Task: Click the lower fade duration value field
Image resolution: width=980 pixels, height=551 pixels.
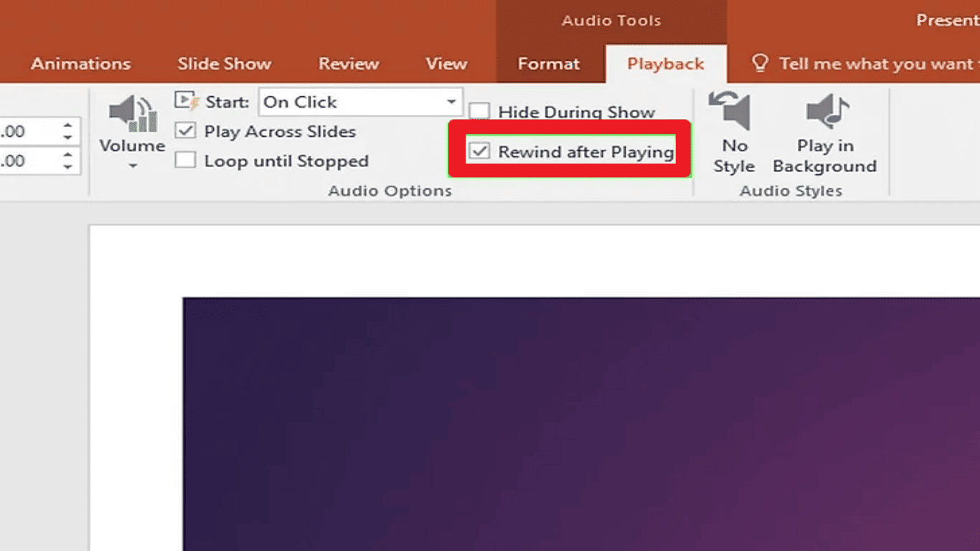Action: click(29, 160)
